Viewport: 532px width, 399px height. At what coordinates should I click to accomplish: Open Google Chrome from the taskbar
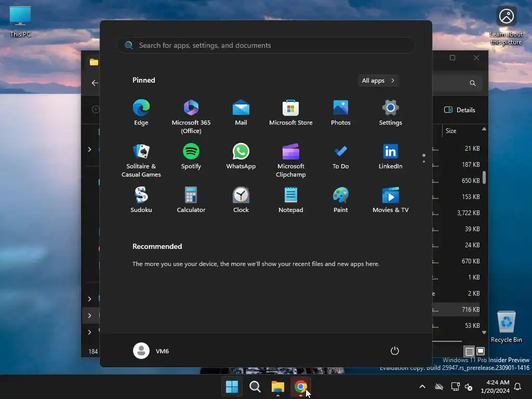pos(301,387)
